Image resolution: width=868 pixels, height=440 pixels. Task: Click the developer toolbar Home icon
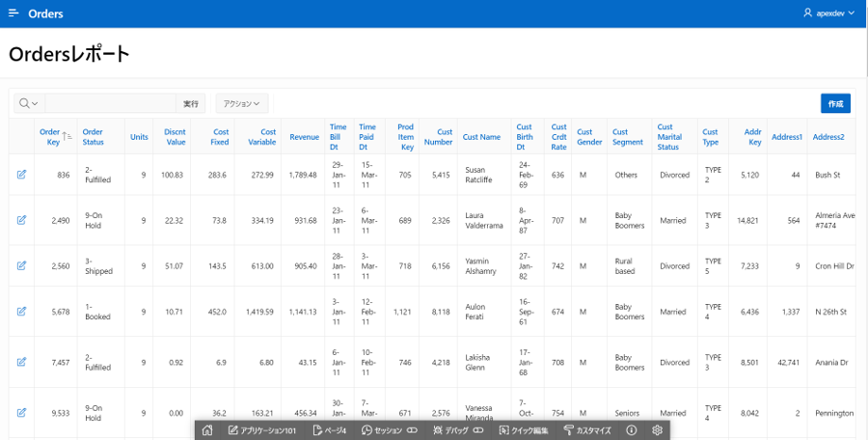tap(207, 430)
